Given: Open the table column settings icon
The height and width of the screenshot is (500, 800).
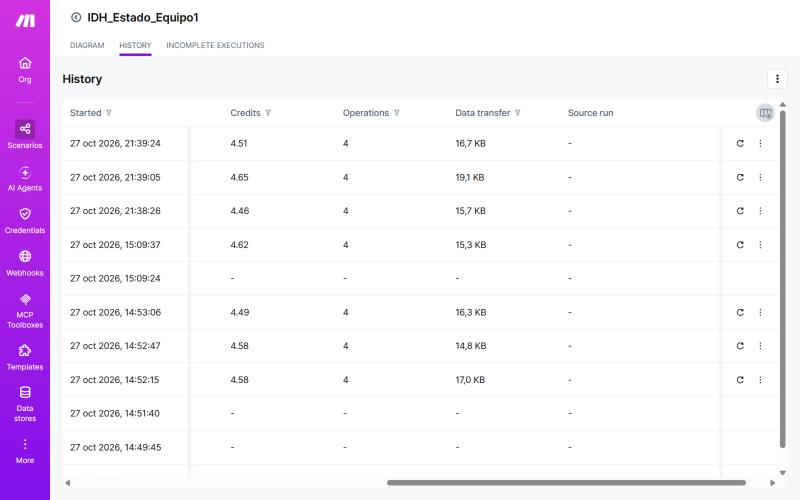Looking at the screenshot, I should pos(765,113).
